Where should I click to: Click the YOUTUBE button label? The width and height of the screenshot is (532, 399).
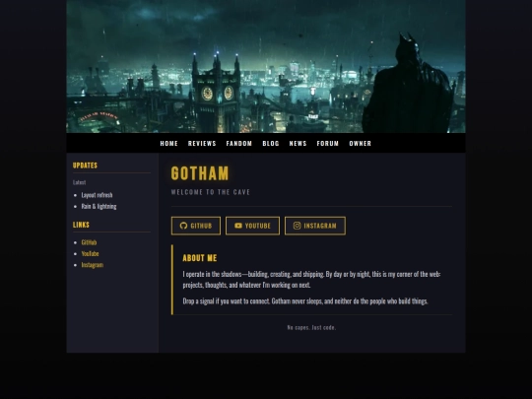point(258,226)
